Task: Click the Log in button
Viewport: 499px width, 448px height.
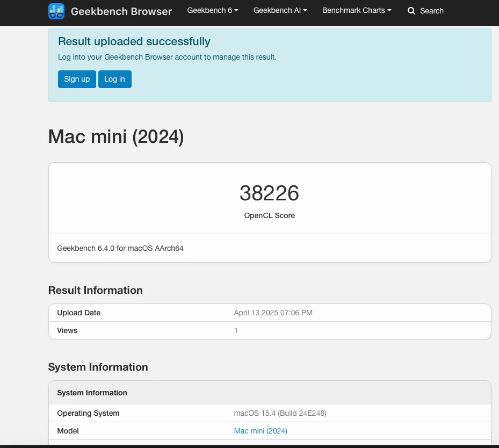Action: (114, 79)
